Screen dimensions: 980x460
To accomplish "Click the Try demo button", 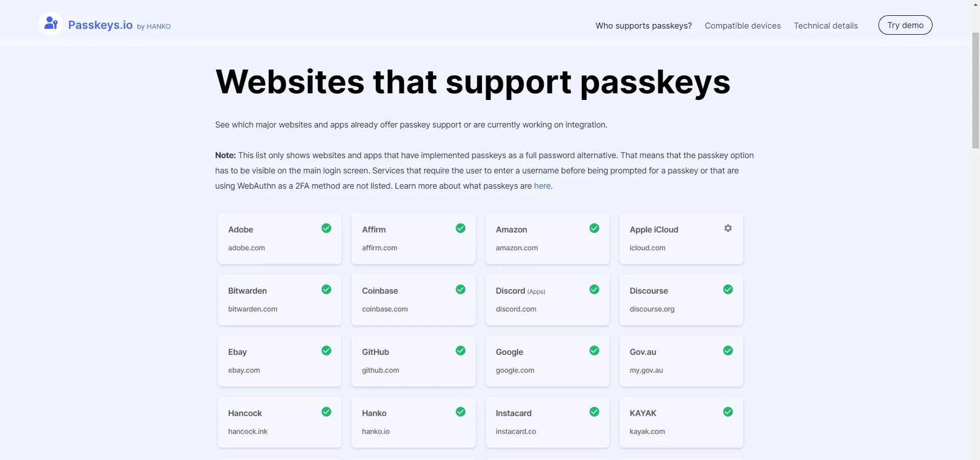I will click(x=905, y=25).
